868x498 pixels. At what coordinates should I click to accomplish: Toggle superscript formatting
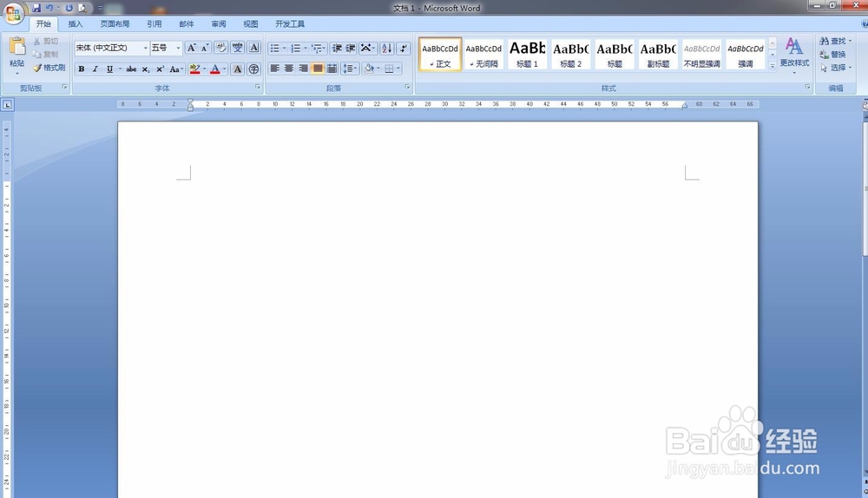point(160,69)
